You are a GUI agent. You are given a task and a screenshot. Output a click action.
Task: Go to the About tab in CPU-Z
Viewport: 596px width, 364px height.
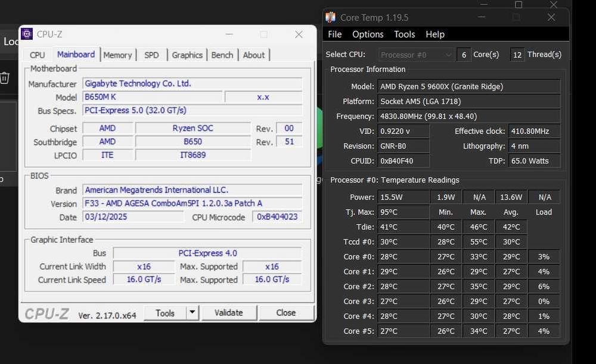(x=253, y=55)
